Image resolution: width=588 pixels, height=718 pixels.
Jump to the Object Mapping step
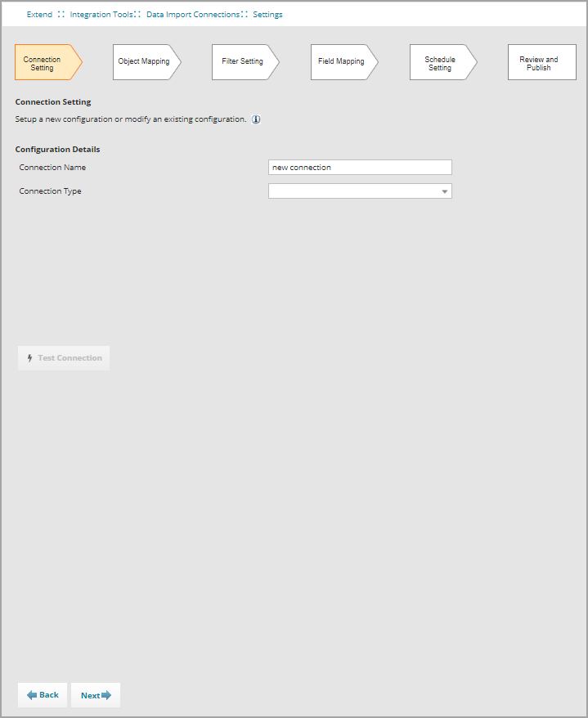point(144,62)
